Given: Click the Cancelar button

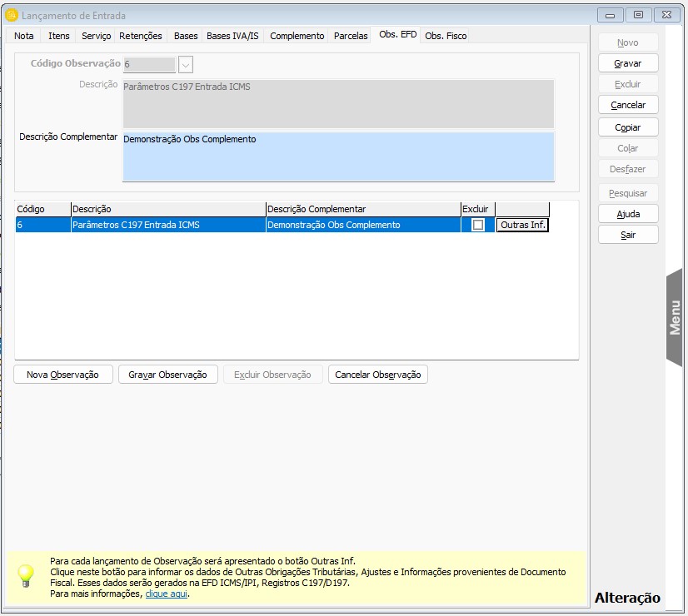Looking at the screenshot, I should click(628, 106).
